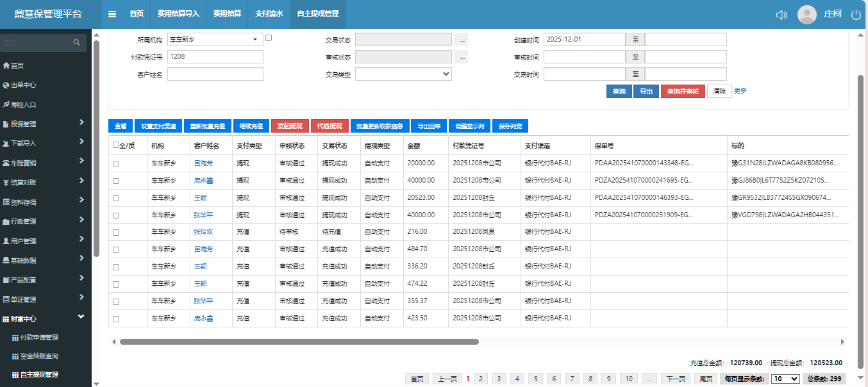Click the horizontal table scrollbar
The height and width of the screenshot is (387, 868).
pyautogui.click(x=299, y=342)
